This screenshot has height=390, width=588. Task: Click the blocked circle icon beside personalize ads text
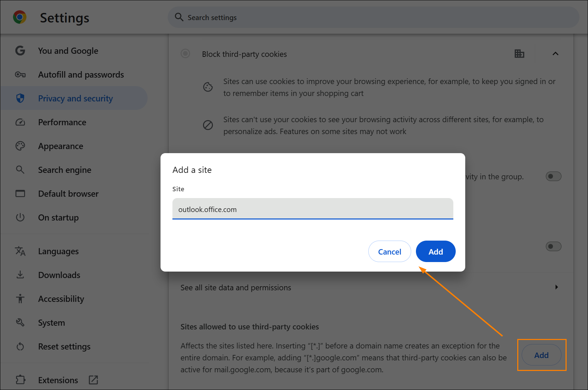208,125
